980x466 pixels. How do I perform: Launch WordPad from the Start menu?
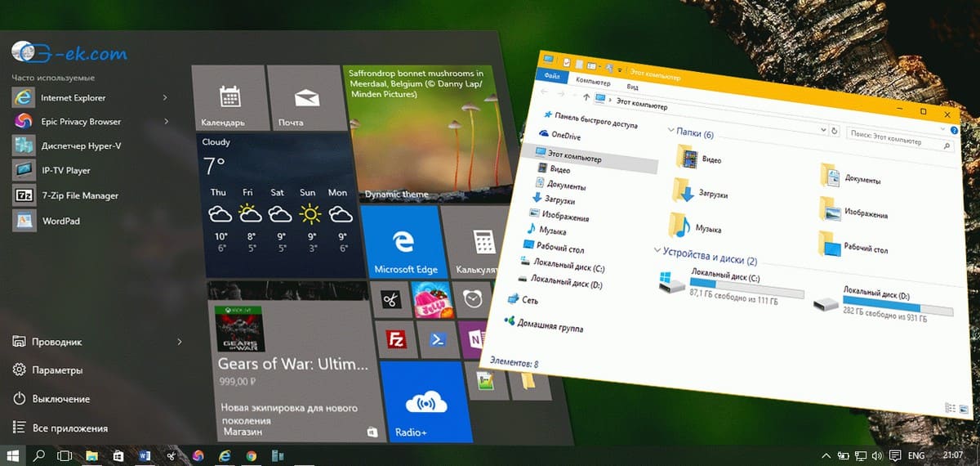coord(46,221)
